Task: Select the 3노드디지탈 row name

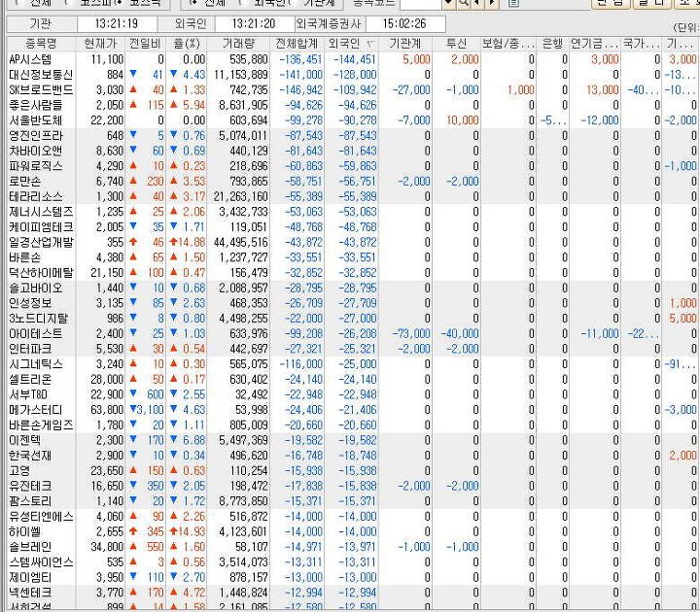Action: click(38, 319)
